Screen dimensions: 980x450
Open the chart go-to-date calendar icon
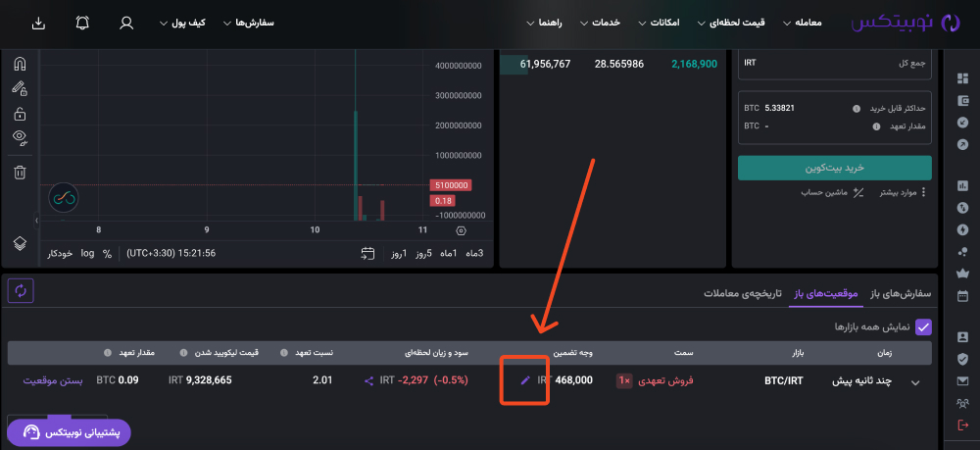367,253
